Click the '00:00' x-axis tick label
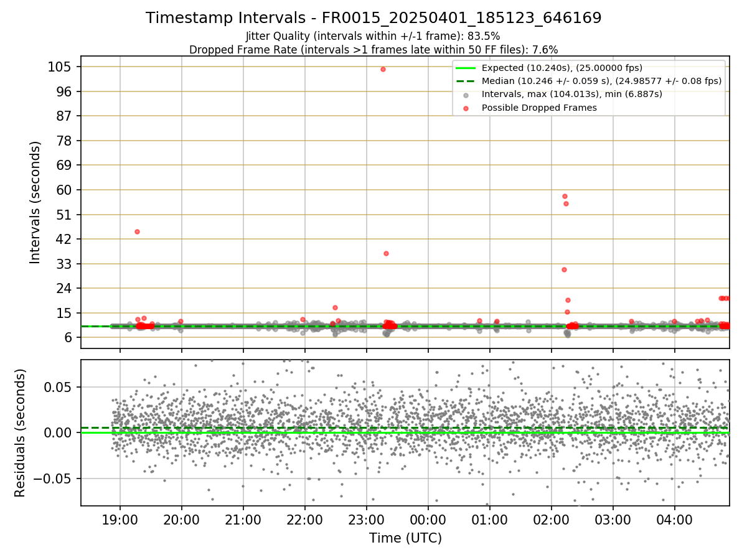The width and height of the screenshot is (747, 560). click(x=428, y=520)
